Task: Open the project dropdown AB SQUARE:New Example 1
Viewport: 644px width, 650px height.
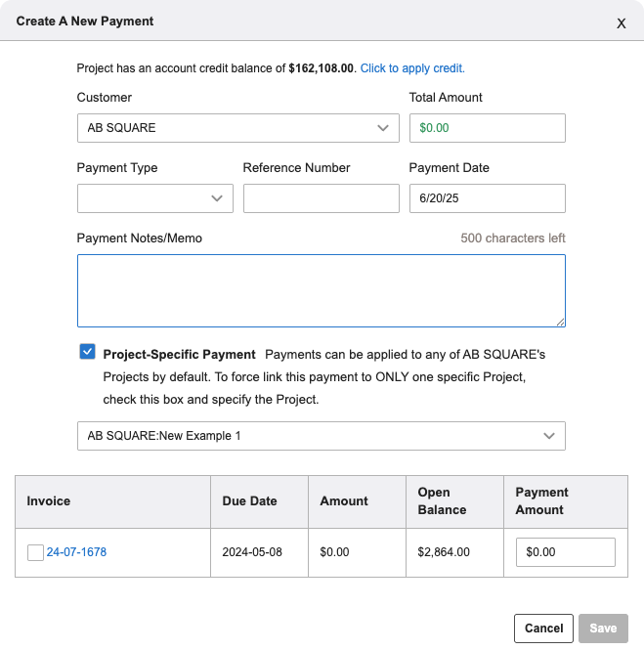Action: click(322, 436)
